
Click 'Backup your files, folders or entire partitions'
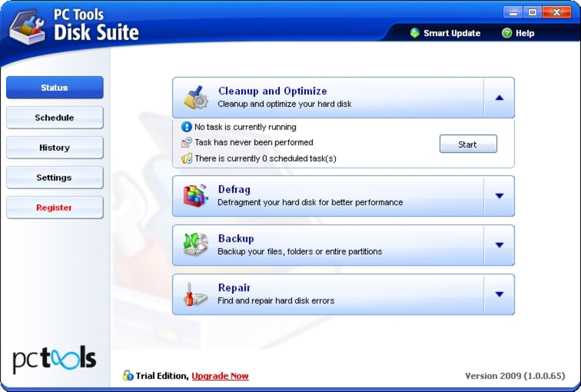click(x=300, y=251)
